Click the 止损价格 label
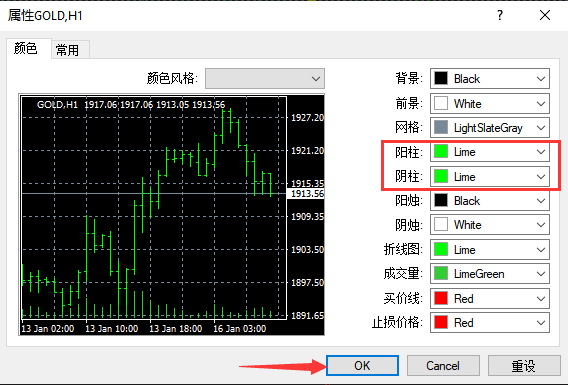 pos(397,322)
